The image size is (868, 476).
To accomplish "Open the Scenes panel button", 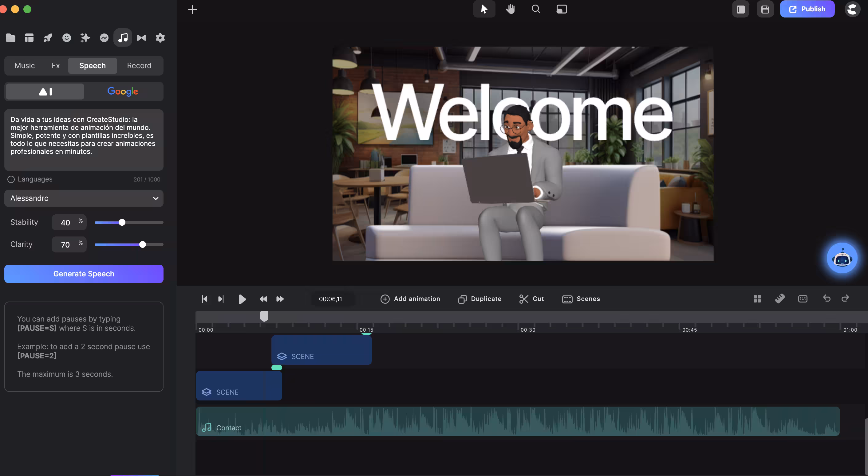I will (581, 299).
